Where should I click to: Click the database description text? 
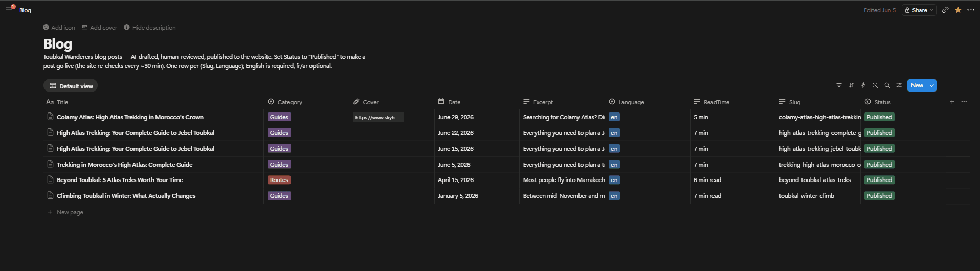[x=204, y=61]
